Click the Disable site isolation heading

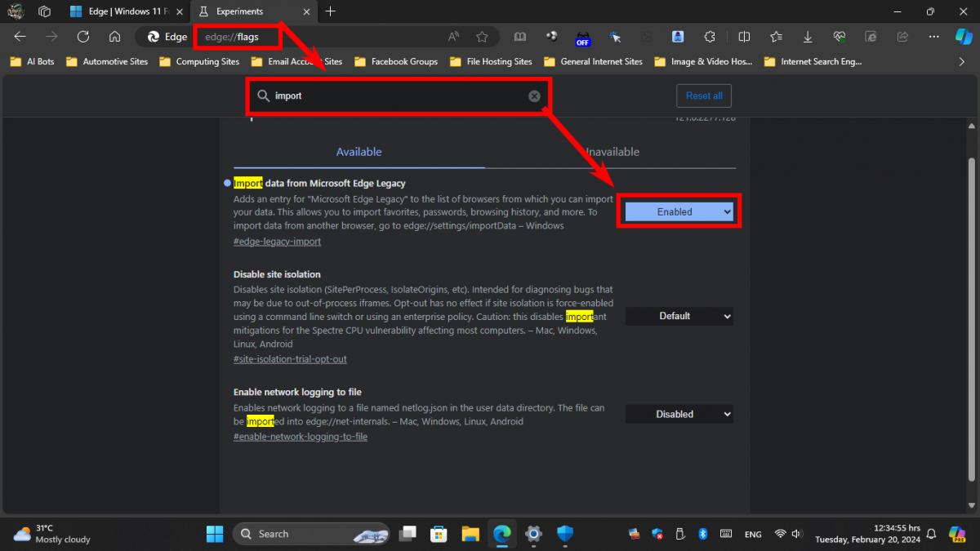[277, 274]
